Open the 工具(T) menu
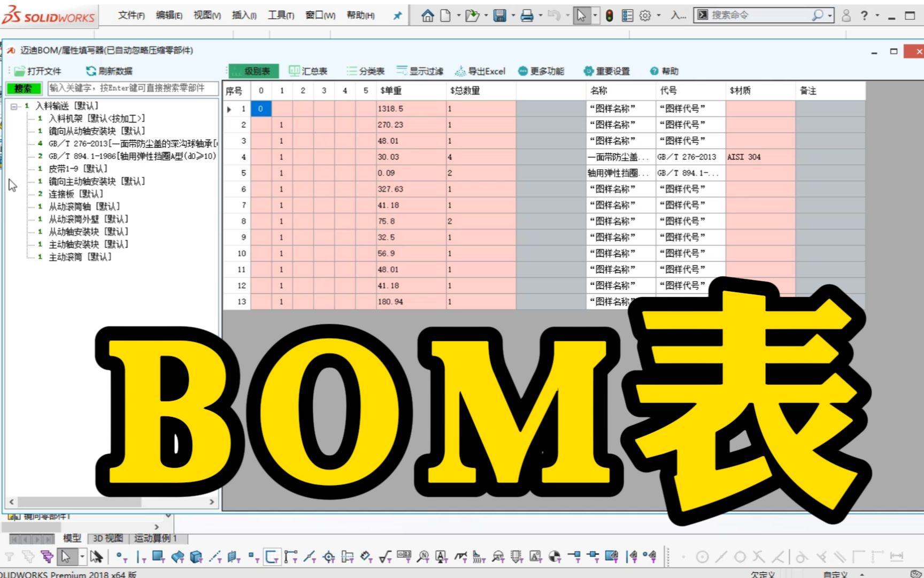Image resolution: width=924 pixels, height=578 pixels. (281, 15)
